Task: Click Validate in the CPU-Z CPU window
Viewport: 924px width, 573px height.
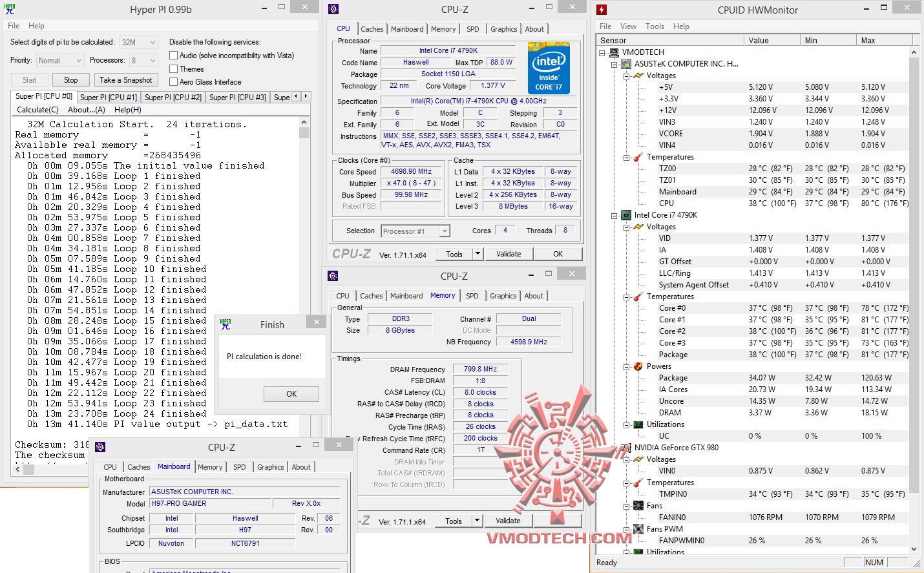Action: (x=509, y=254)
